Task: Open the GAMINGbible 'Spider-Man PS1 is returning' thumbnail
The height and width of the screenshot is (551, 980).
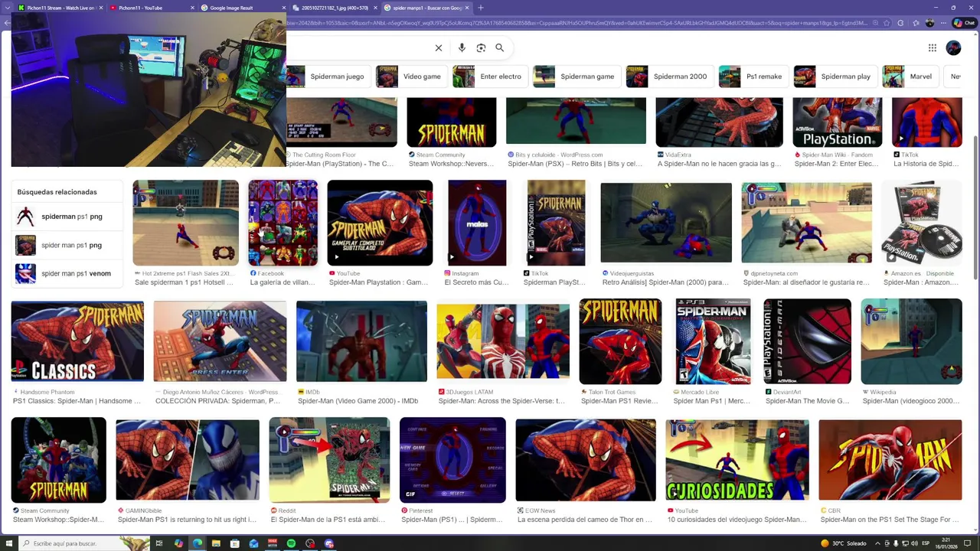Action: coord(188,460)
